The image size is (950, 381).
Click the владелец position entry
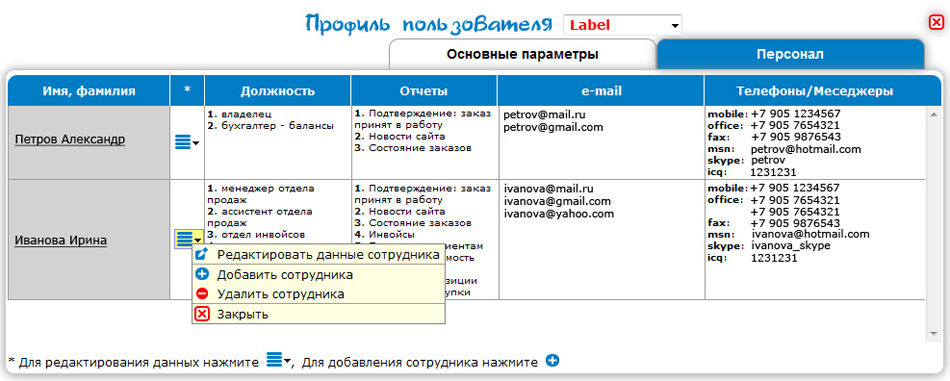(239, 114)
